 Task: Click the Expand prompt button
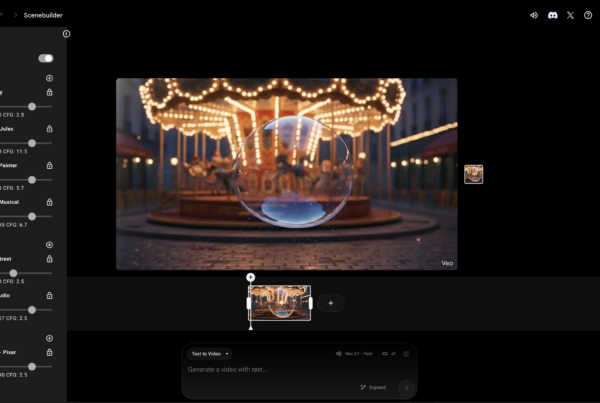pyautogui.click(x=373, y=387)
